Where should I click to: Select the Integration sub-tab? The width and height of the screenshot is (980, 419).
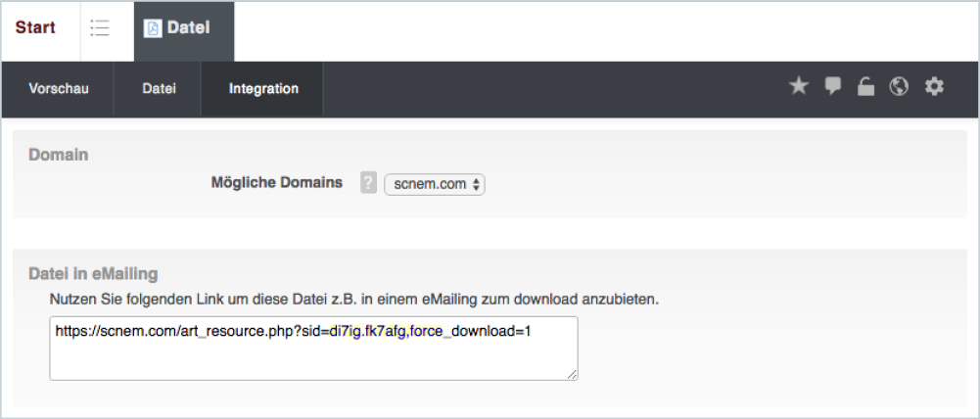tap(263, 89)
